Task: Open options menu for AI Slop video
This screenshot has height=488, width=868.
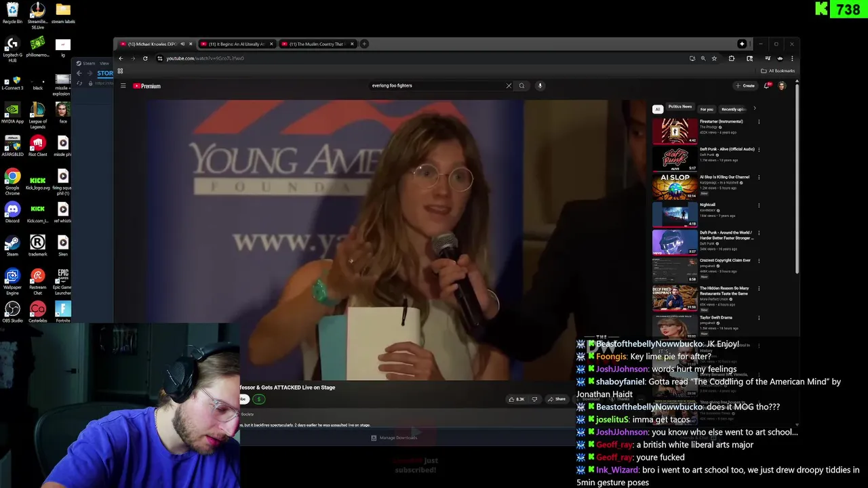Action: tap(759, 178)
